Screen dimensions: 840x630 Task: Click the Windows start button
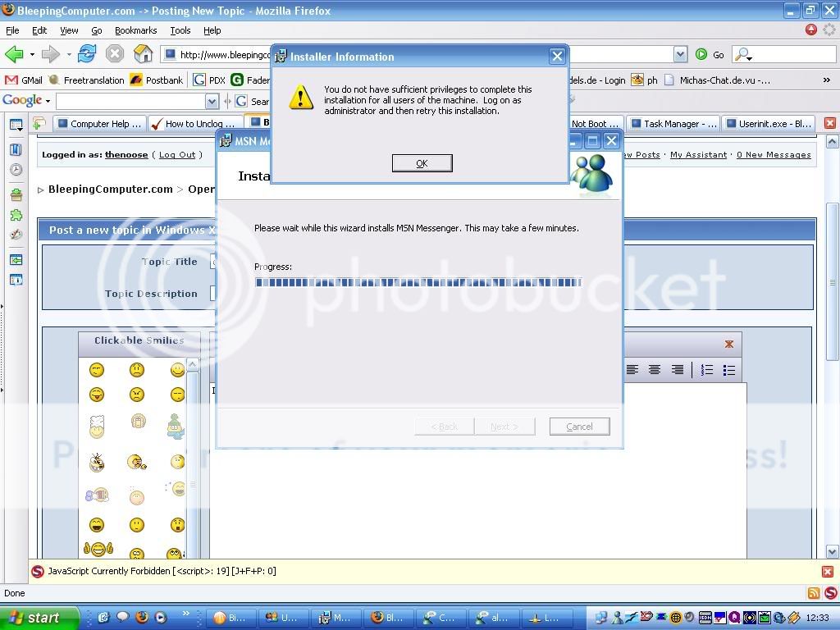39,617
